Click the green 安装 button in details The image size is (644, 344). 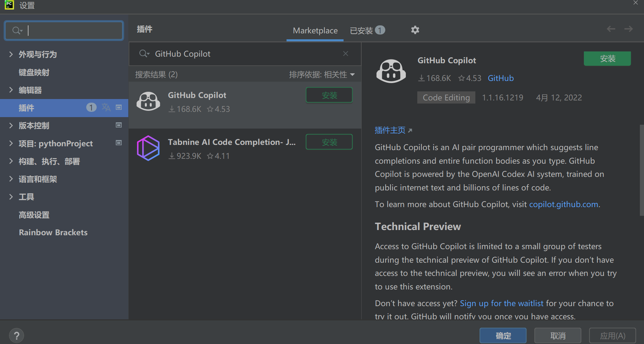607,59
